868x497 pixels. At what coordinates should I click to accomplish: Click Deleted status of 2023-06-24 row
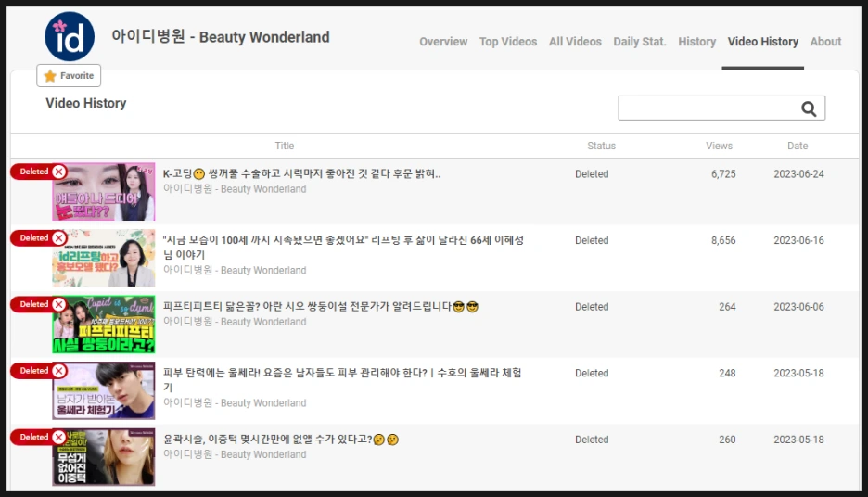592,173
